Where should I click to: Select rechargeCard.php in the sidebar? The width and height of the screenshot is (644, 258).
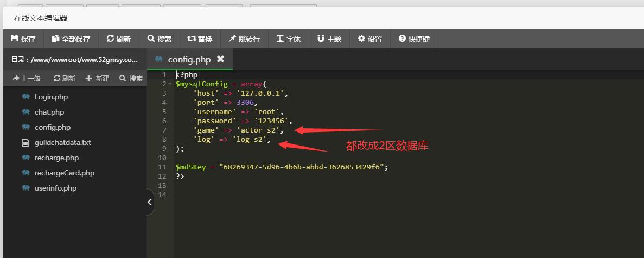coord(64,173)
